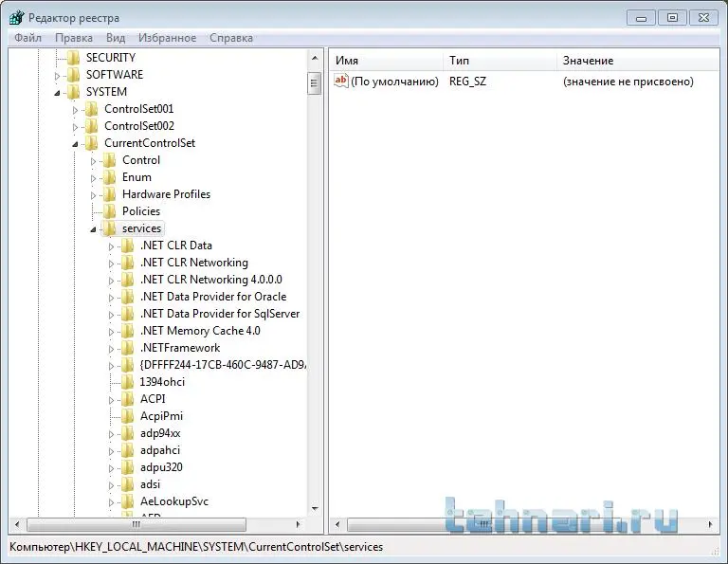The height and width of the screenshot is (564, 728).
Task: Expand the .NET Data Provider for Oracle key
Action: tap(112, 298)
